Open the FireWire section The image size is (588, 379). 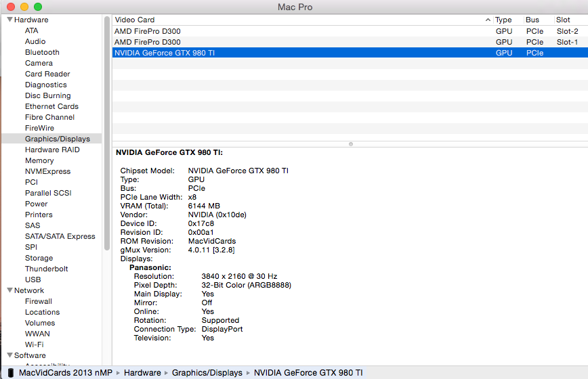39,129
